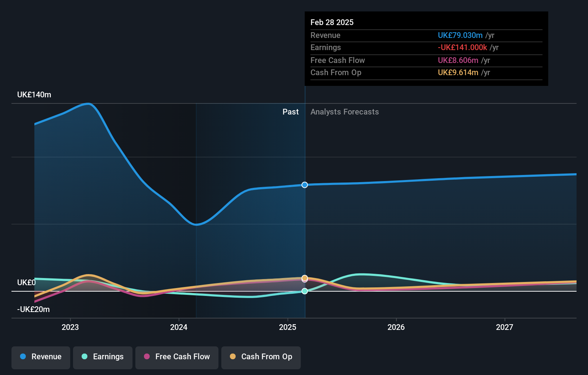Click the UK£0 y-axis label

tap(26, 283)
